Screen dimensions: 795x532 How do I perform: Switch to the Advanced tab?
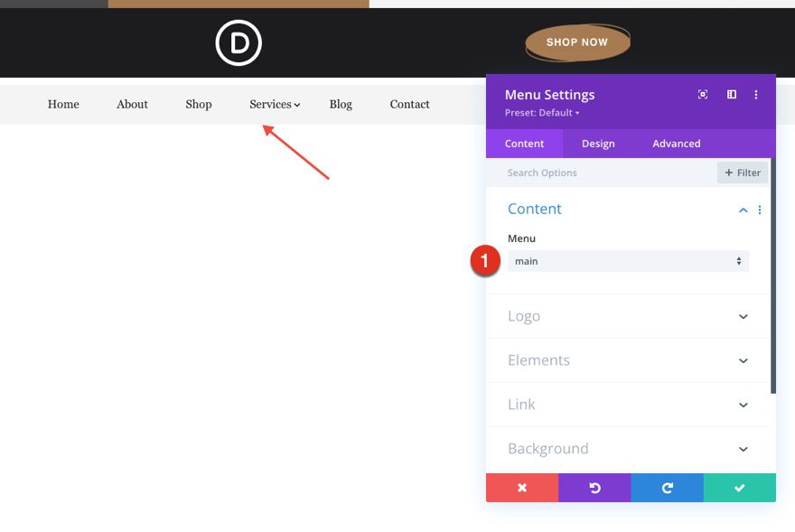pos(676,143)
